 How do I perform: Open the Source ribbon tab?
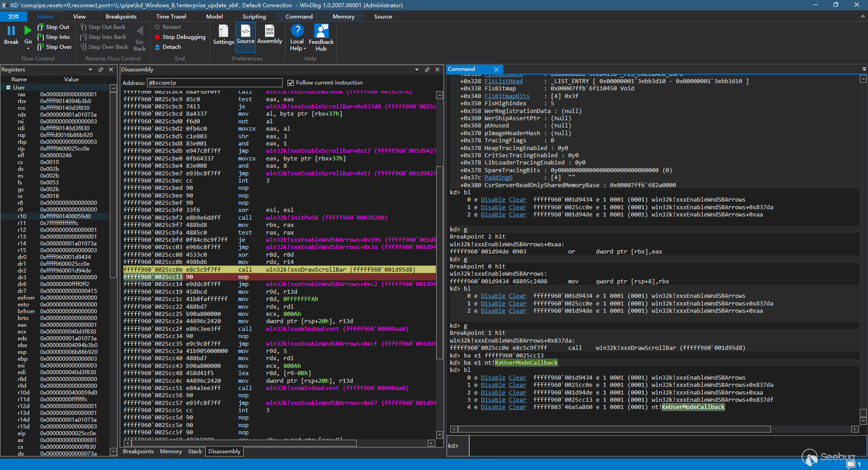click(383, 17)
